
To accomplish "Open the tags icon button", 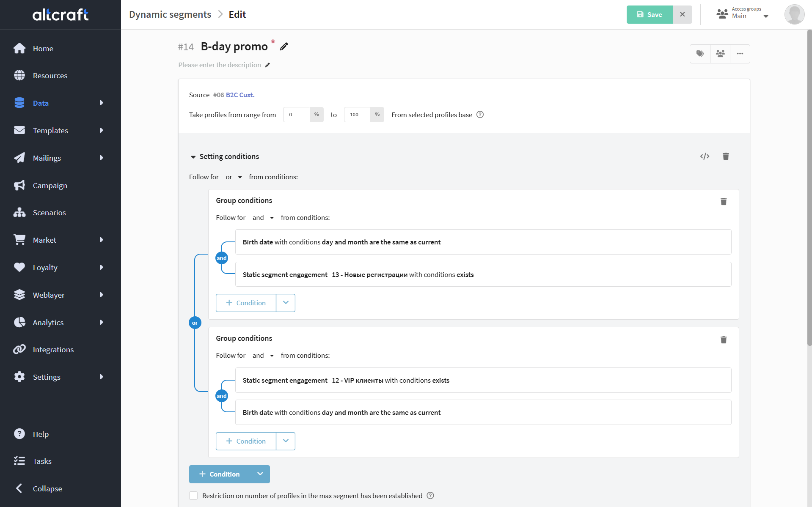I will click(x=700, y=54).
